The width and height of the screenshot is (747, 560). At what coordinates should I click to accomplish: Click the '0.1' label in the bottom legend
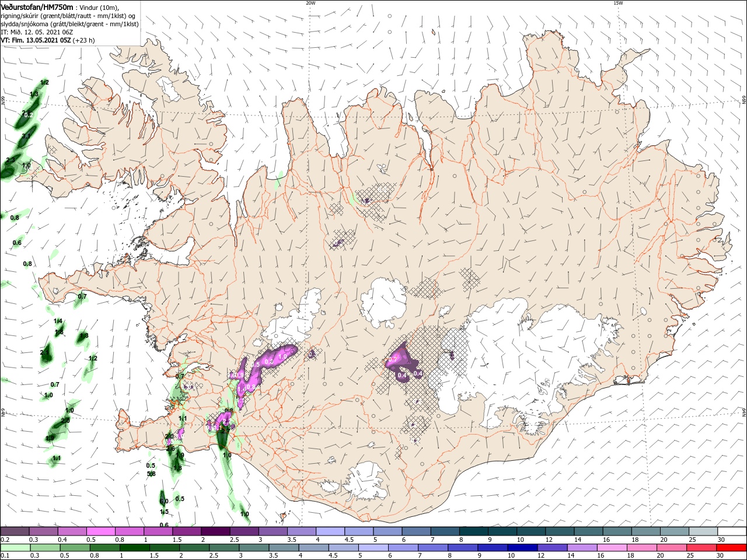coord(4,556)
